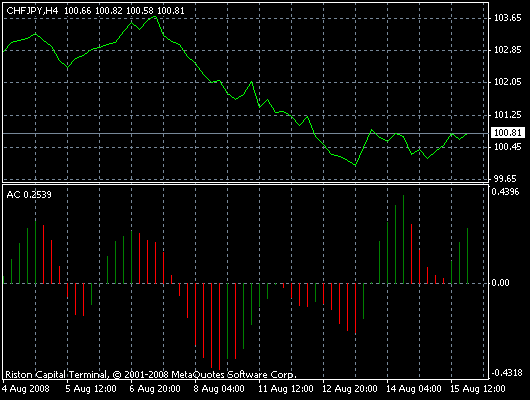Select the 15 Aug 12:00 time label

pos(478,389)
